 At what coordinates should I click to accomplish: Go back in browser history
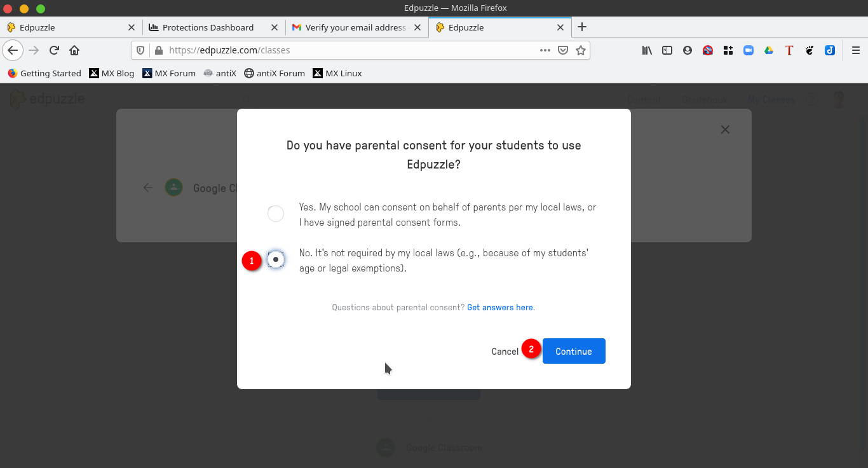pos(13,50)
